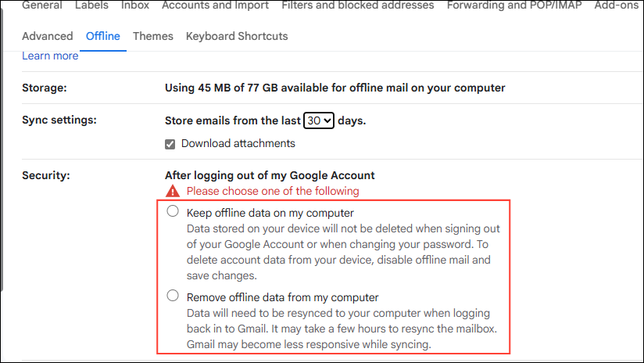Go to the Inbox settings tab
The height and width of the screenshot is (363, 644).
[135, 5]
